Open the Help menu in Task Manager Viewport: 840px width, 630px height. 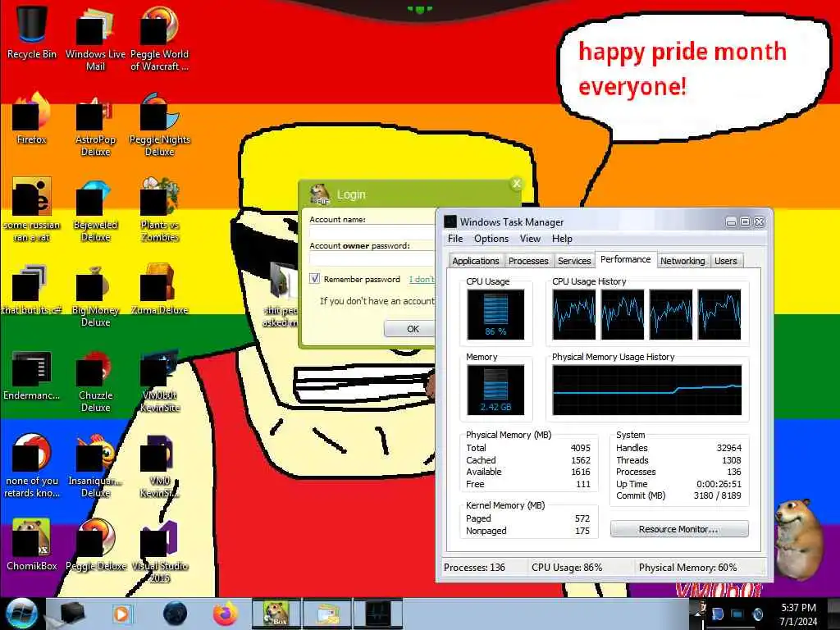(x=562, y=239)
